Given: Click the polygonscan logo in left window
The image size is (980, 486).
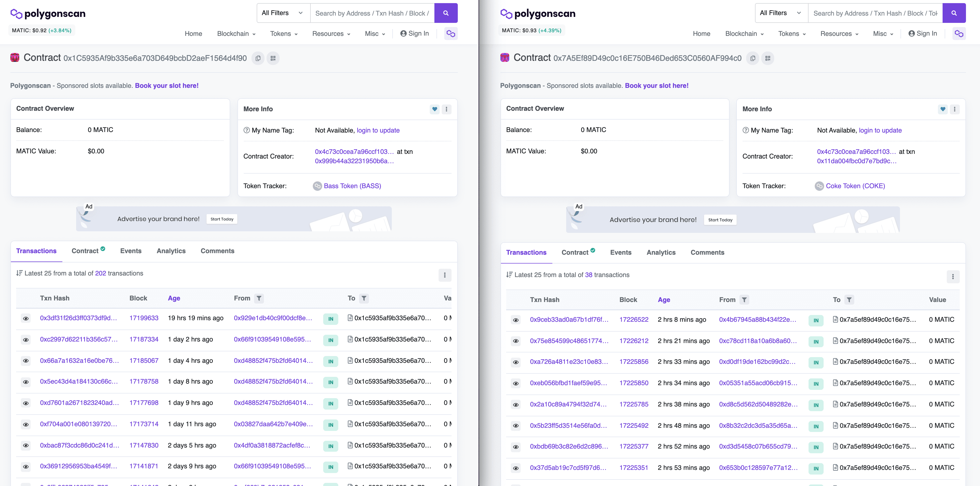Looking at the screenshot, I should coord(48,14).
